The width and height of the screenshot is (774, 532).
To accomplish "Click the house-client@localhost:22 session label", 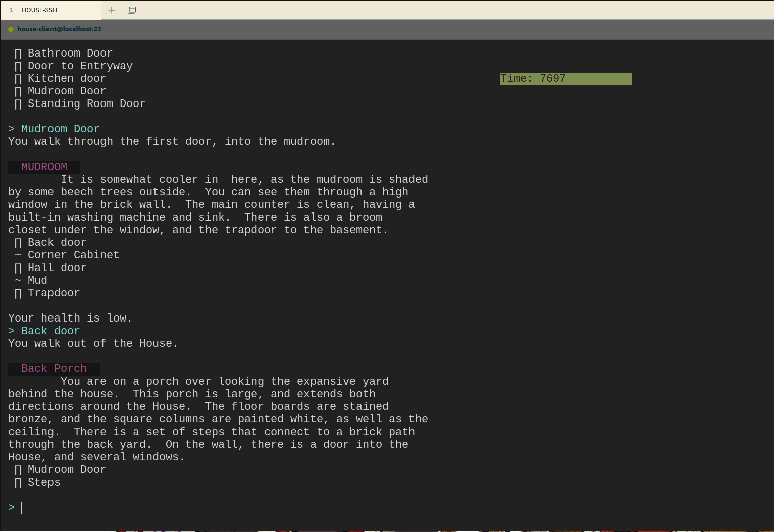I will click(59, 29).
